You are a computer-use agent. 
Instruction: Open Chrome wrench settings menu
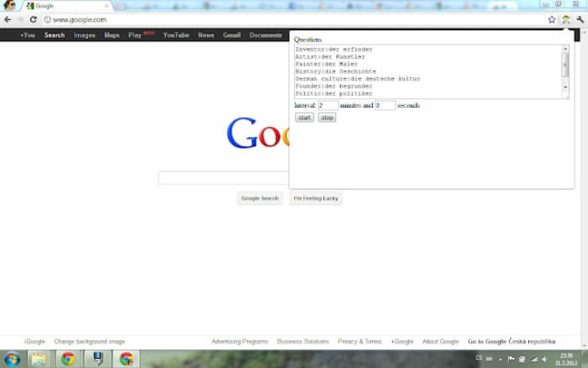click(x=580, y=19)
